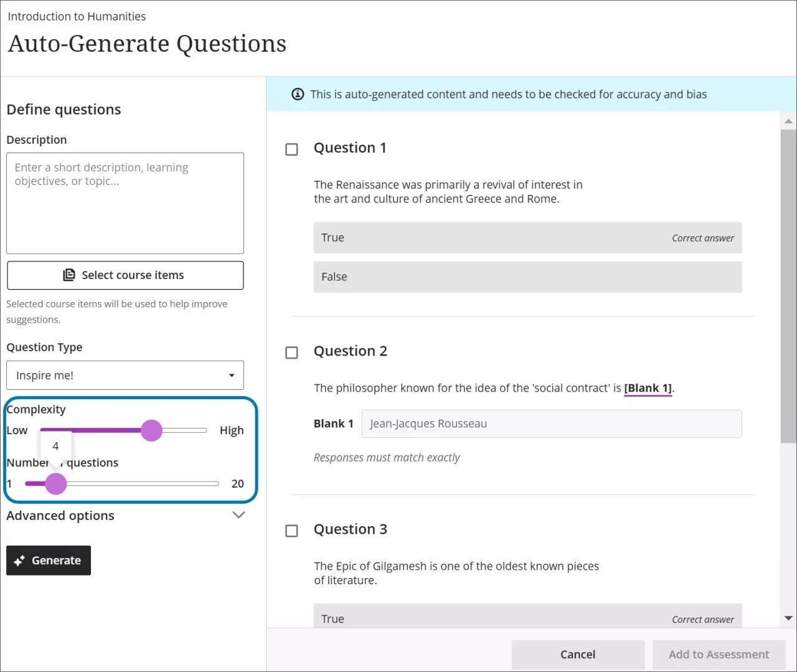The image size is (797, 672).
Task: Click the dropdown arrow next to Inspire me!
Action: (231, 375)
